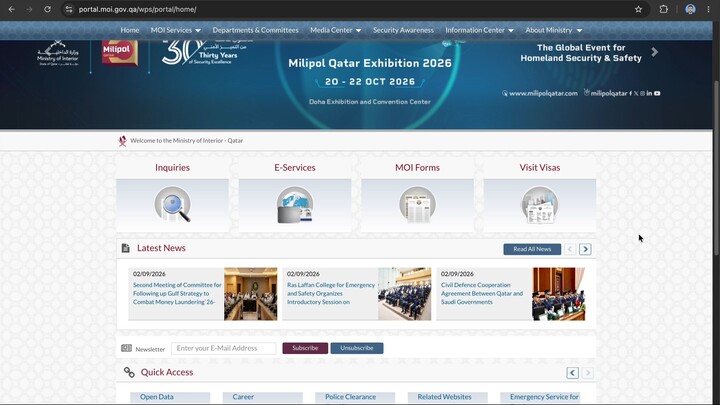720x405 pixels.
Task: Click the Quick Access chain-link icon
Action: [x=129, y=372]
